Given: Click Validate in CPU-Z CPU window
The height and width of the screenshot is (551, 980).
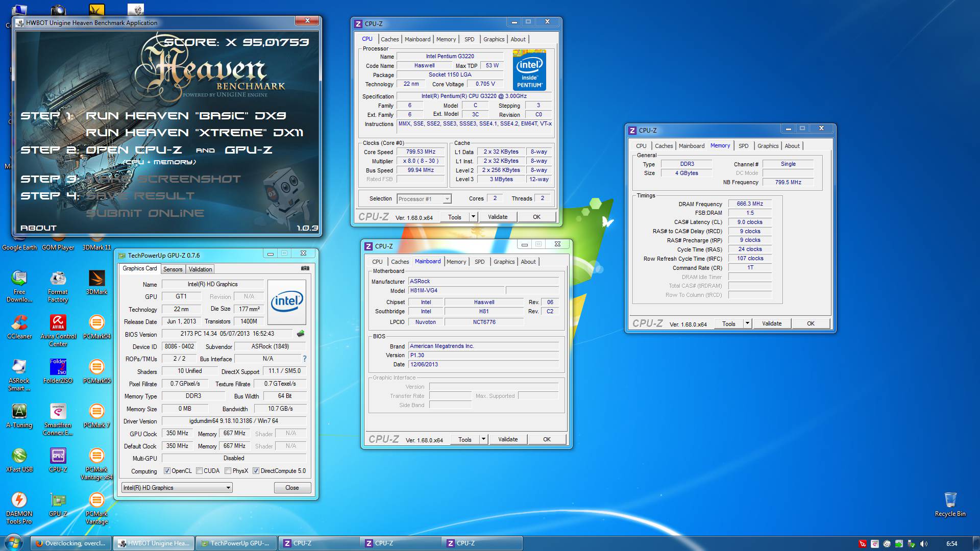Looking at the screenshot, I should coord(498,217).
